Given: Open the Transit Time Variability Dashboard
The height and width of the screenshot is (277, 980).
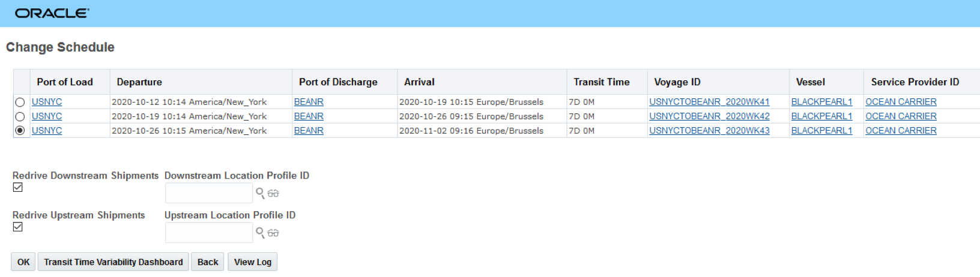Looking at the screenshot, I should 113,262.
